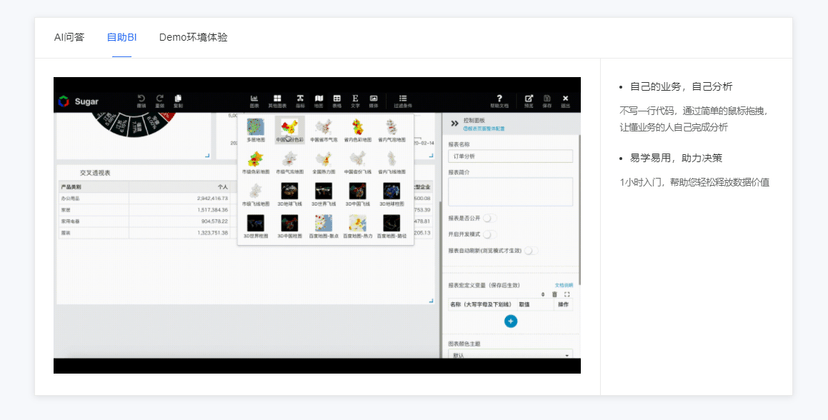Click the sort arrows icon above variable table
Screen dimensions: 828x420
(543, 294)
